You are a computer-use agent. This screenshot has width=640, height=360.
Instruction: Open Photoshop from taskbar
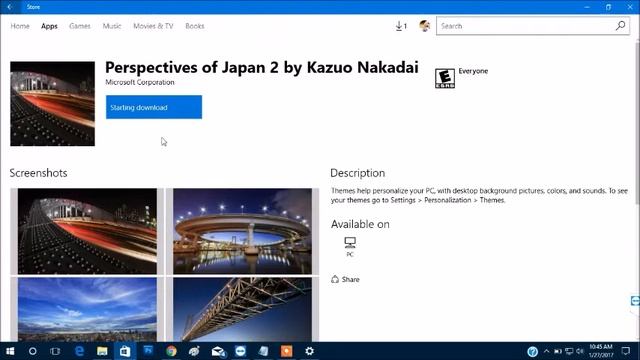[148, 351]
